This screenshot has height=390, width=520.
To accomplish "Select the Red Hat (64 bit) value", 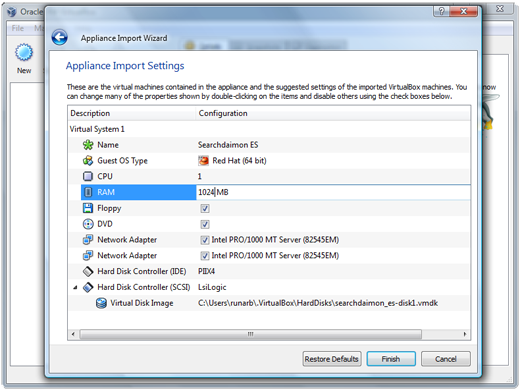I will click(239, 161).
